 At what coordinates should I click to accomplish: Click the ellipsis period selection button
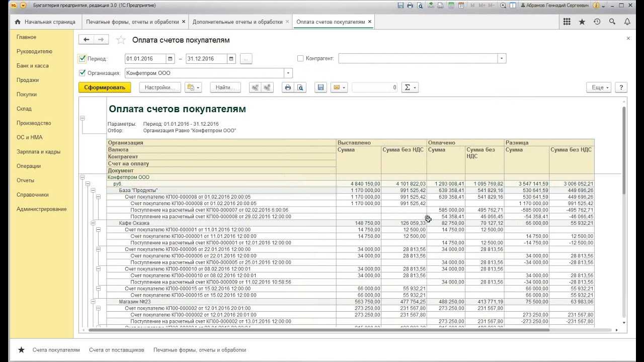(x=246, y=59)
